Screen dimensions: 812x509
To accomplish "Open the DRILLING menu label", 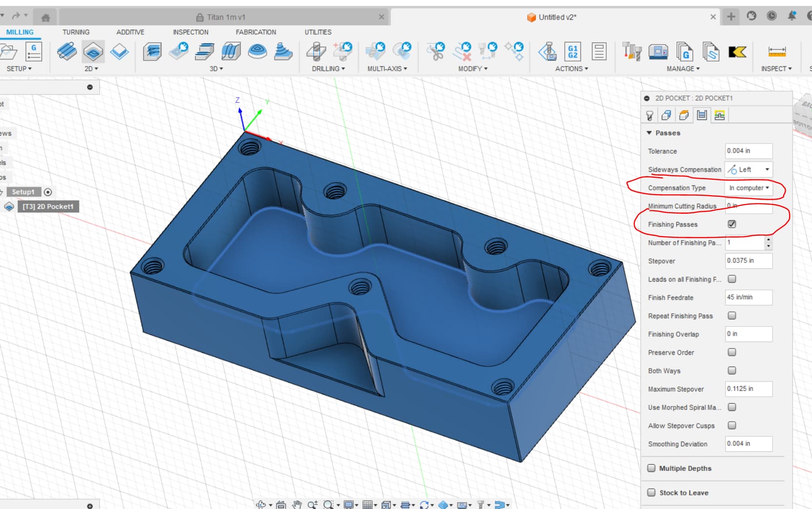I will pyautogui.click(x=328, y=69).
